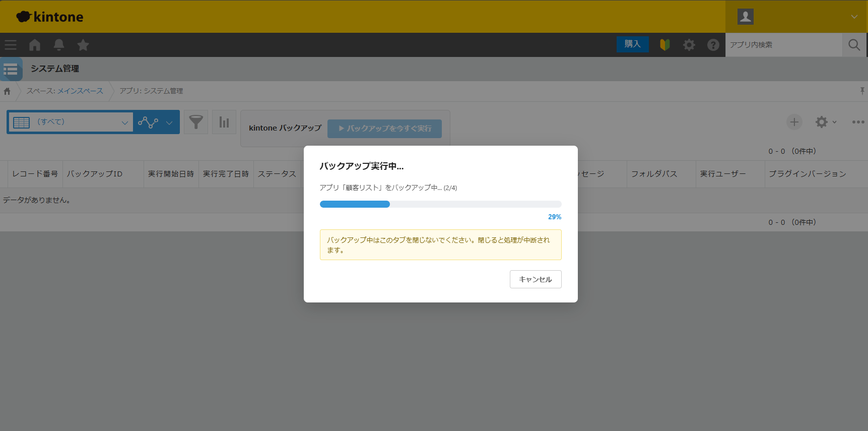Screen dimensions: 868x431
Task: Click the データがありません。 message
Action: click(37, 200)
